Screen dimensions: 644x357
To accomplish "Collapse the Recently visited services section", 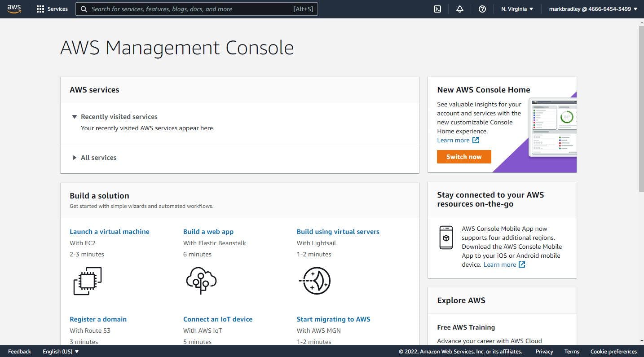I will 115,117.
